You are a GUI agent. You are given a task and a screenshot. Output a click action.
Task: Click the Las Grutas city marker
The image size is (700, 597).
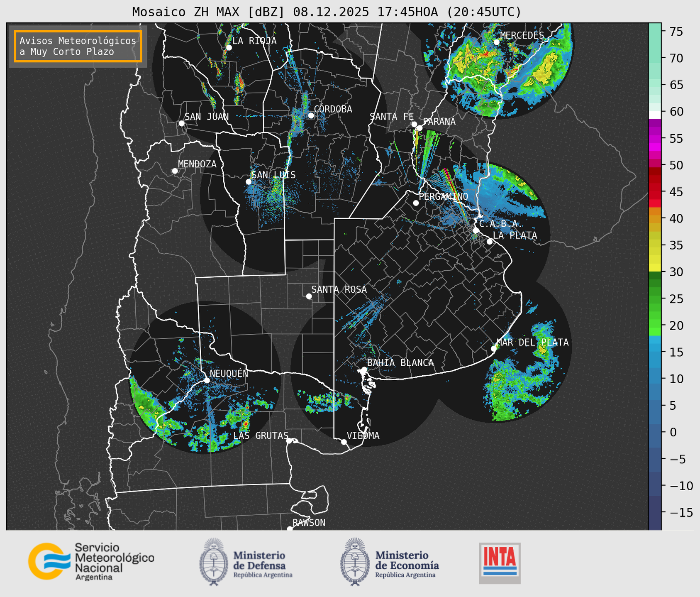[x=289, y=441]
